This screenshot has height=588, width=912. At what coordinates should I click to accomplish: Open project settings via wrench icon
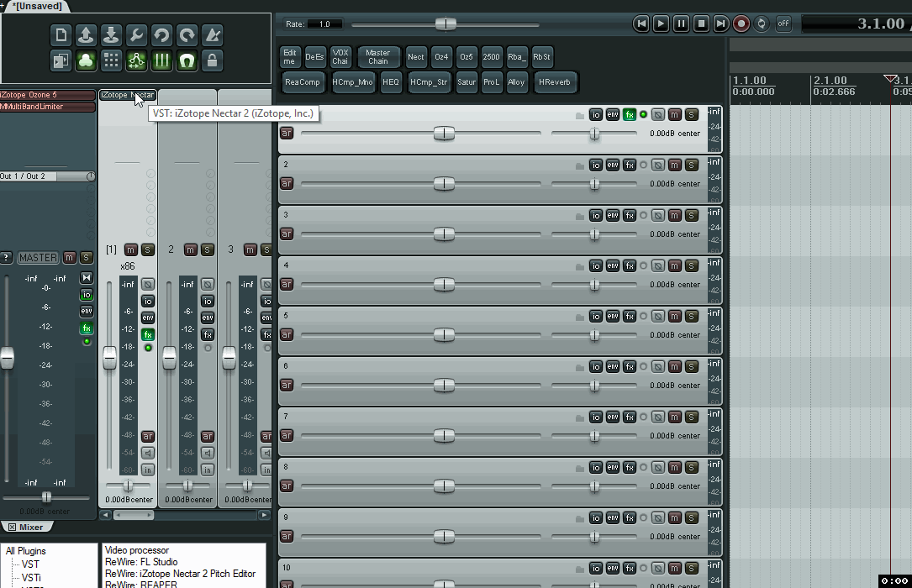pos(136,35)
